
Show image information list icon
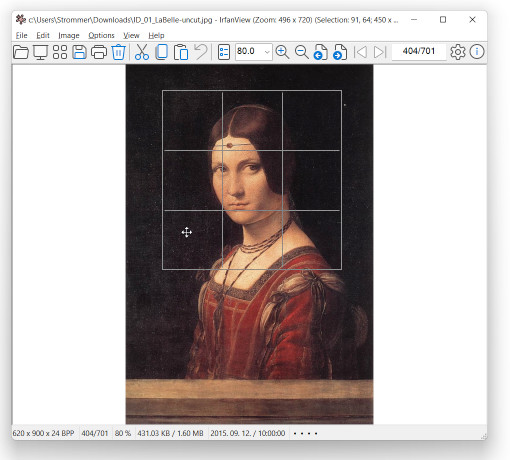(x=224, y=52)
